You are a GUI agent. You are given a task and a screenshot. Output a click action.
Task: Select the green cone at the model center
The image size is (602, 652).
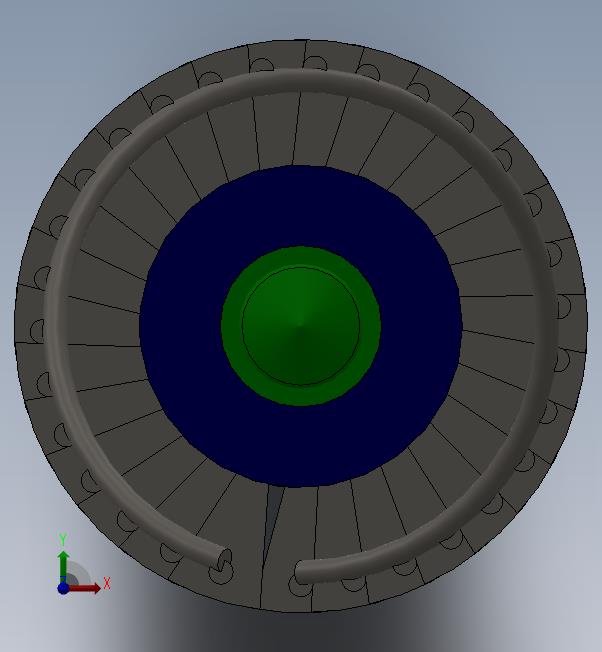(301, 326)
